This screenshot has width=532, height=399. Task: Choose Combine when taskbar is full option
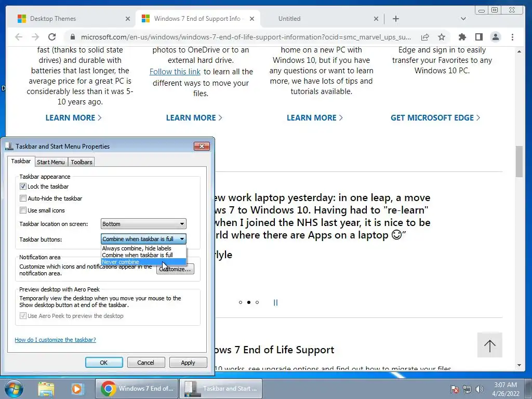point(143,255)
